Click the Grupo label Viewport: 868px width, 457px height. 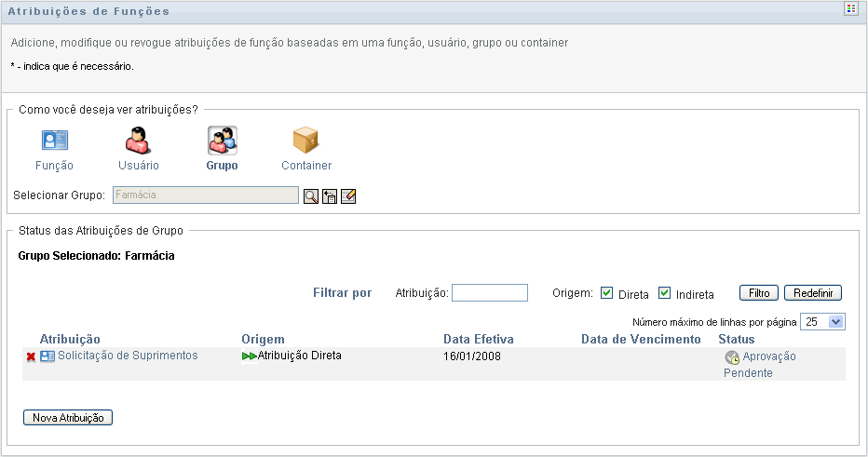[x=222, y=166]
